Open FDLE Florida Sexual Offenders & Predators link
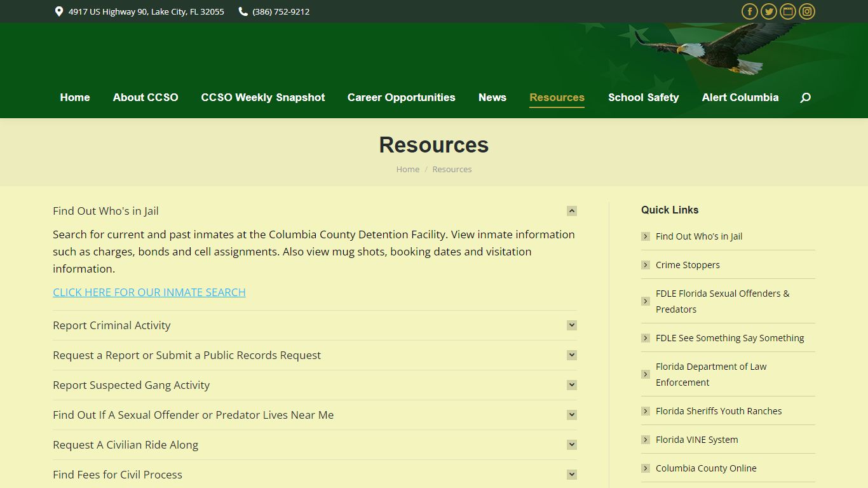The image size is (868, 488). [722, 301]
